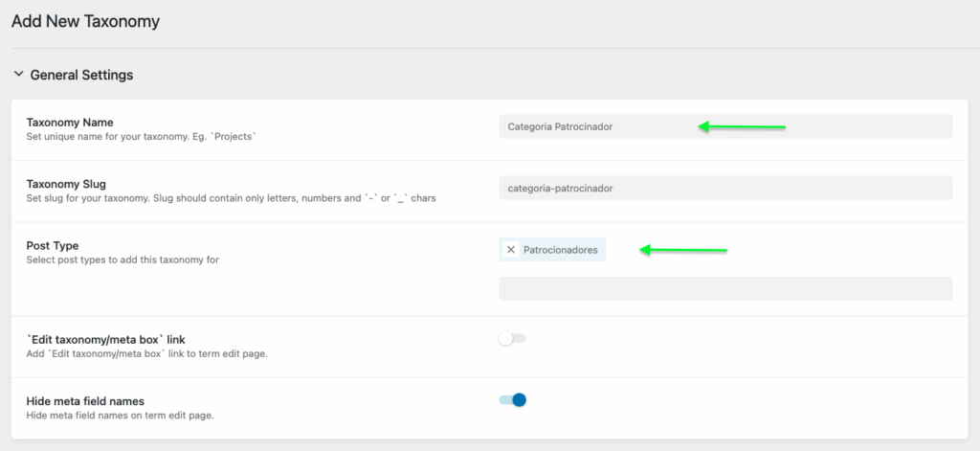Click the Hide meta field names label

[x=85, y=400]
